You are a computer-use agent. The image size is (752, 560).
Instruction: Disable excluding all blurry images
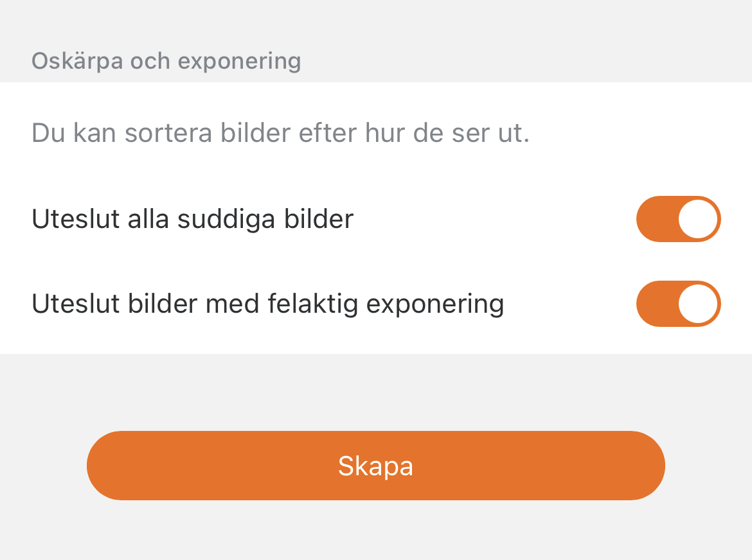tap(678, 219)
